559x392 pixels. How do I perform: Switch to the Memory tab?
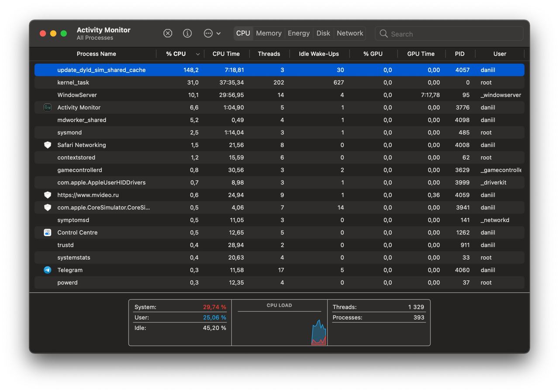269,33
